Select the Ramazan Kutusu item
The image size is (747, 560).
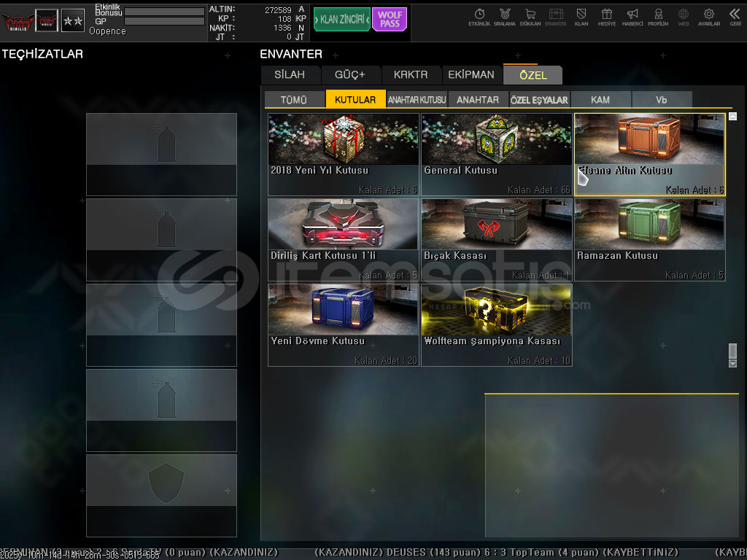[650, 239]
